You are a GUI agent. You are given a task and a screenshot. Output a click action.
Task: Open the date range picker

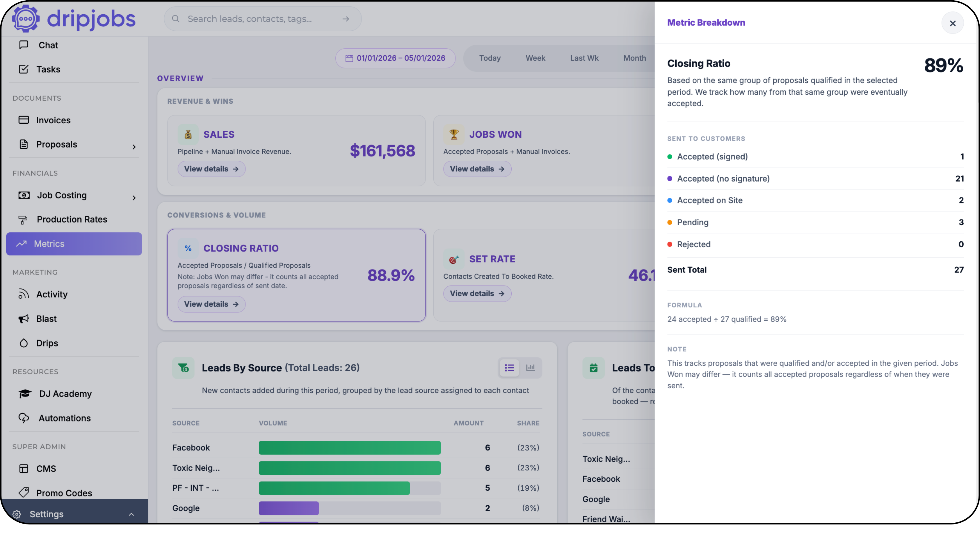(x=395, y=58)
